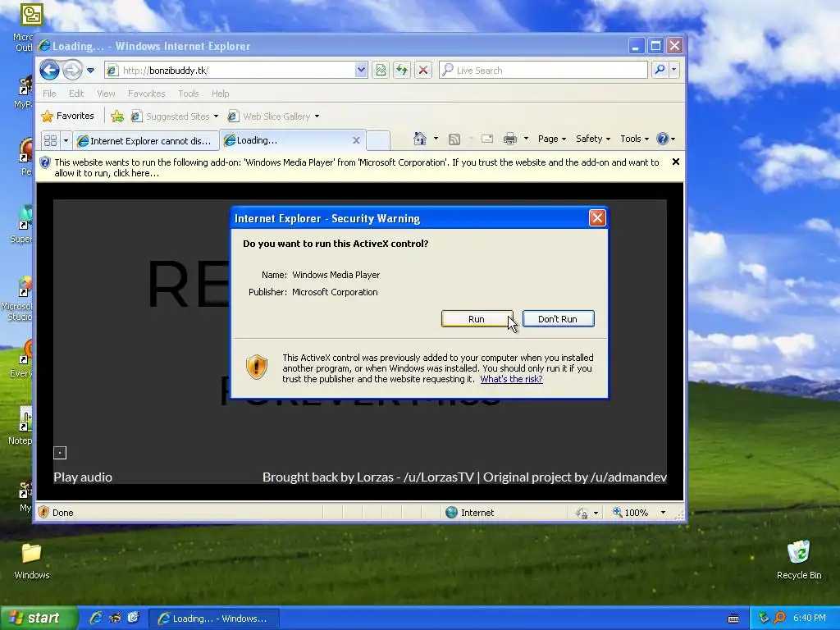Click the Internet security zone indicator

click(470, 513)
